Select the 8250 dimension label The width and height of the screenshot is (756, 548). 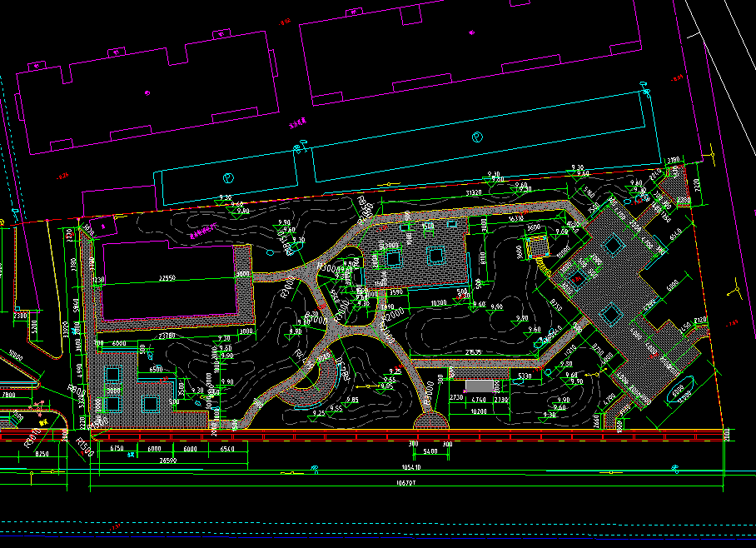tap(42, 453)
